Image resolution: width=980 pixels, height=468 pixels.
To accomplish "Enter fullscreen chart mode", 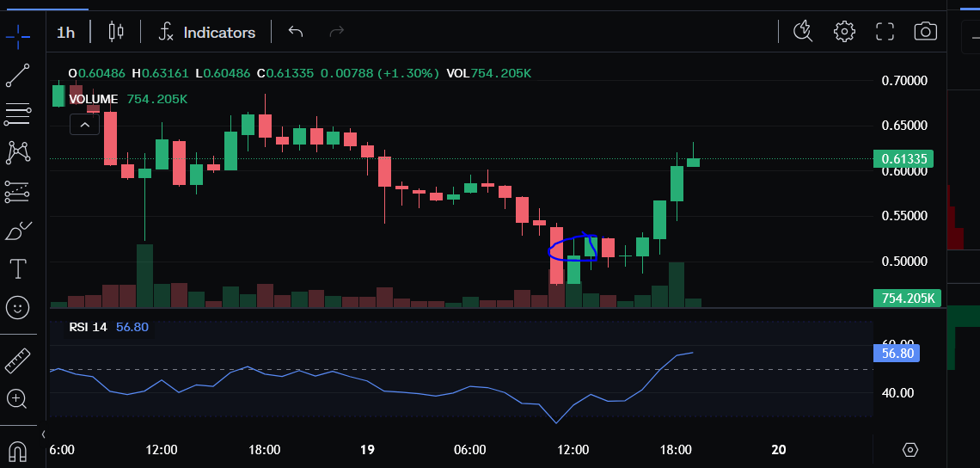I will click(885, 31).
